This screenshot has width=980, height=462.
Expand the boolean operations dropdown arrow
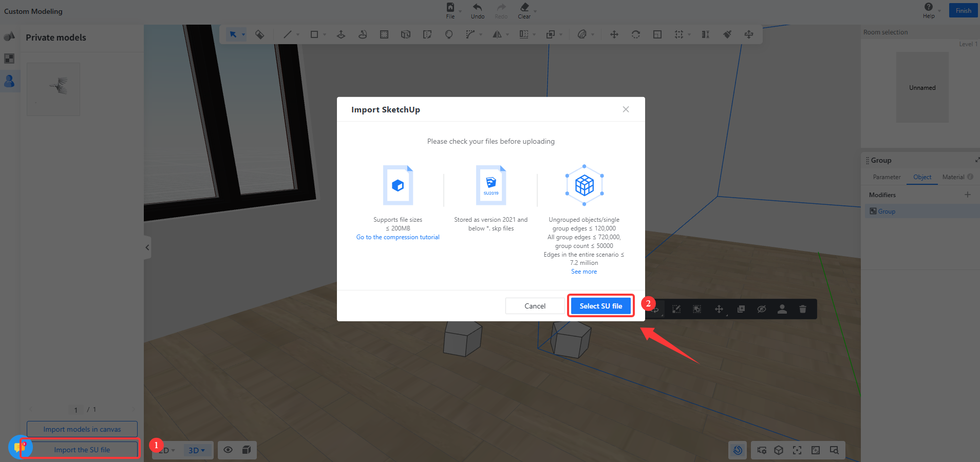click(561, 35)
